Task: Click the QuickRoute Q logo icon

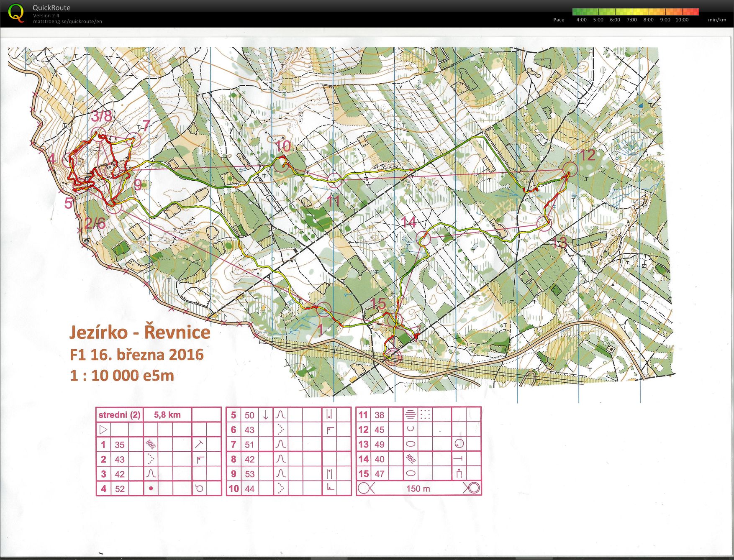Action: pos(16,13)
